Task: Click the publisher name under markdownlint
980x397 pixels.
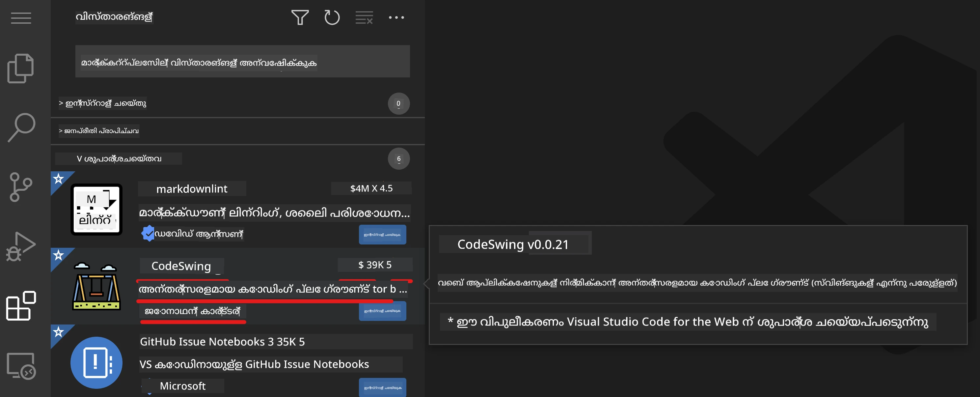Action: (x=199, y=233)
